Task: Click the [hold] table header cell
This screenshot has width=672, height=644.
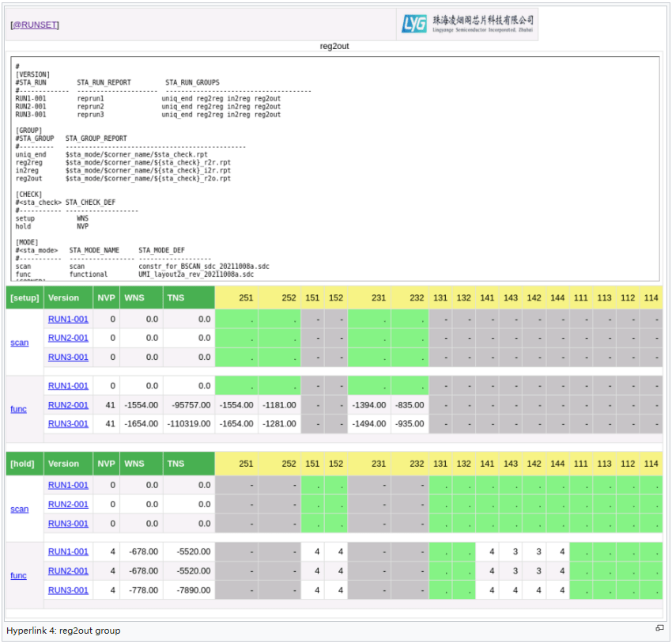Action: 23,464
